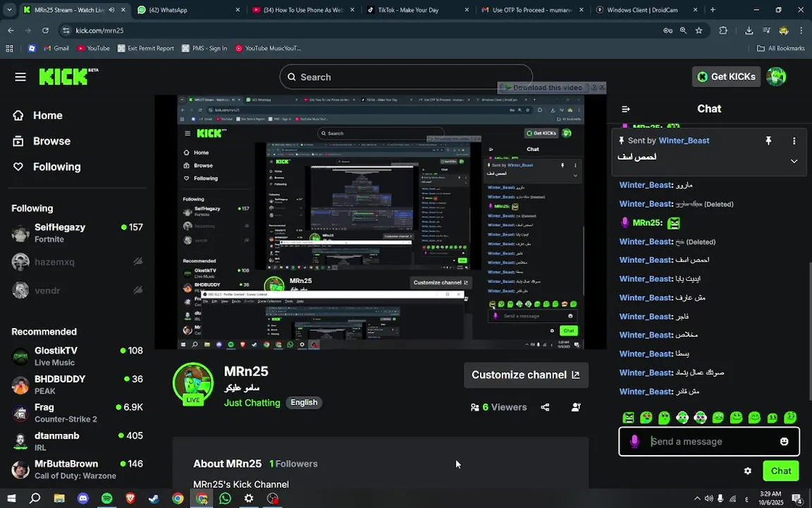The image size is (812, 508).
Task: Click the user icon beside the share icon
Action: pyautogui.click(x=576, y=407)
